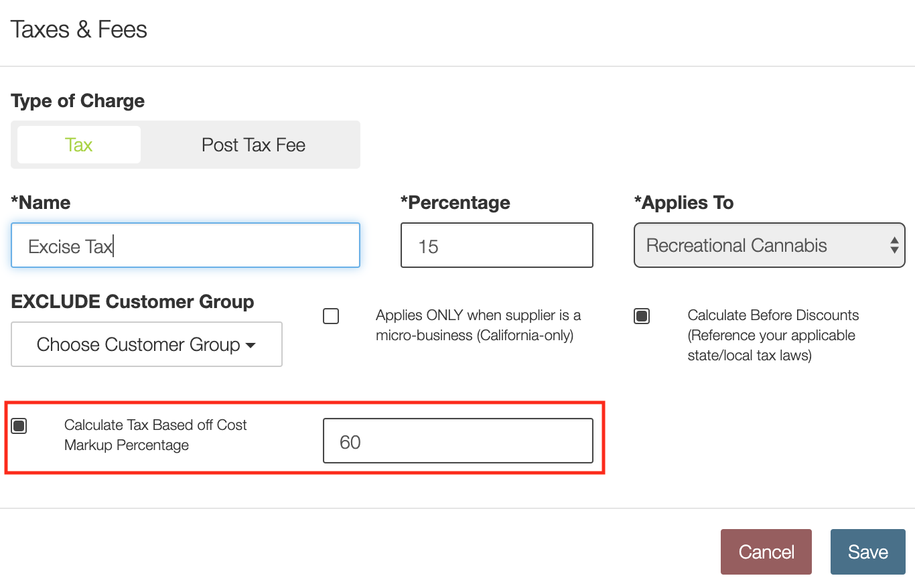This screenshot has height=588, width=915.
Task: Click the up-down arrows icon on Applies To
Action: [x=894, y=246]
